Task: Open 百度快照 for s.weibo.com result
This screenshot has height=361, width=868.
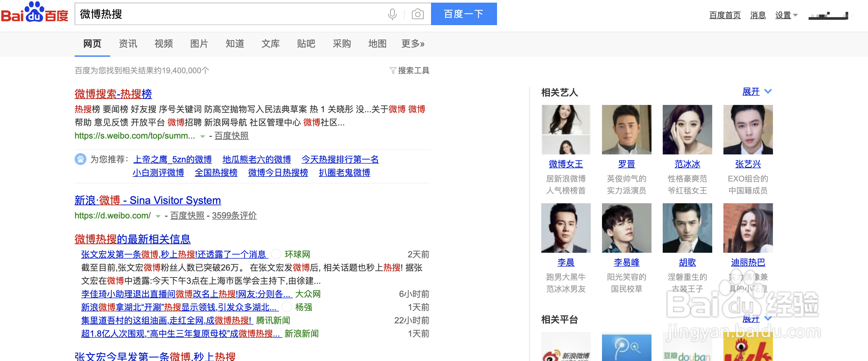Action: click(x=231, y=136)
